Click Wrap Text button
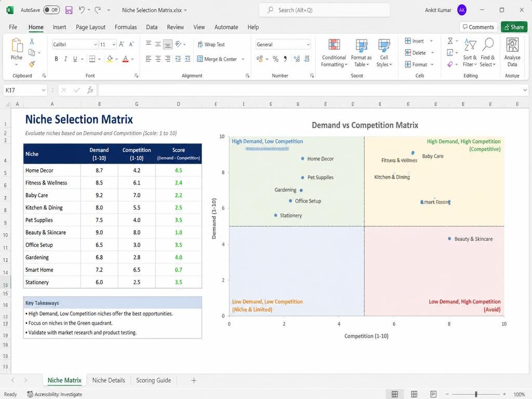532x399 pixels. click(211, 45)
